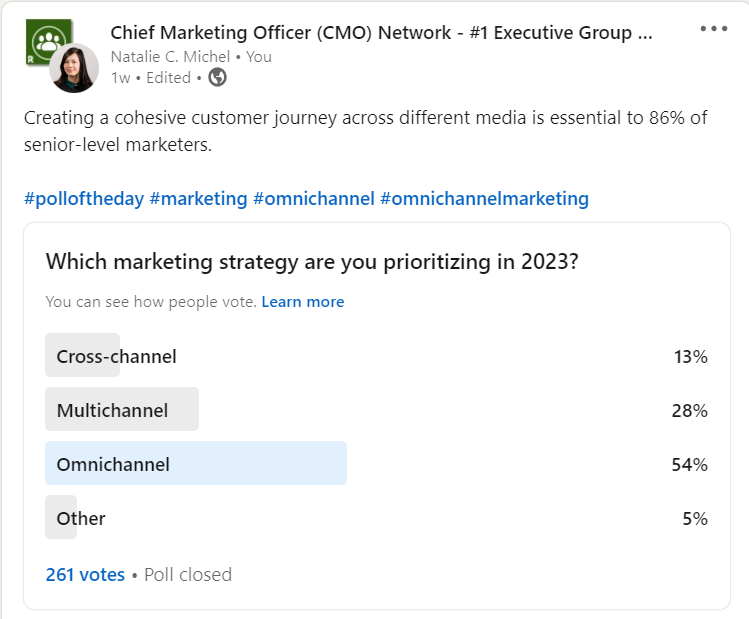Open the #omnichannelmarketing hashtag
This screenshot has width=749, height=619.
tap(485, 198)
